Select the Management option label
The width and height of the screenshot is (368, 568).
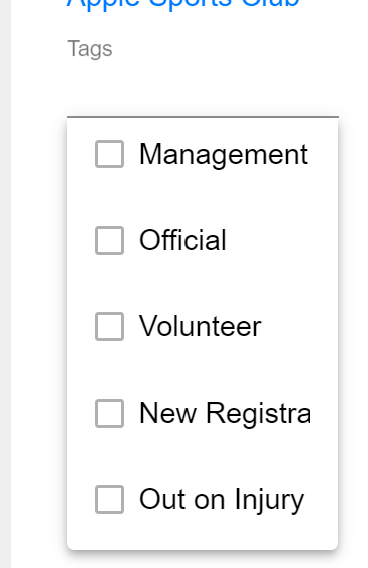click(x=223, y=155)
